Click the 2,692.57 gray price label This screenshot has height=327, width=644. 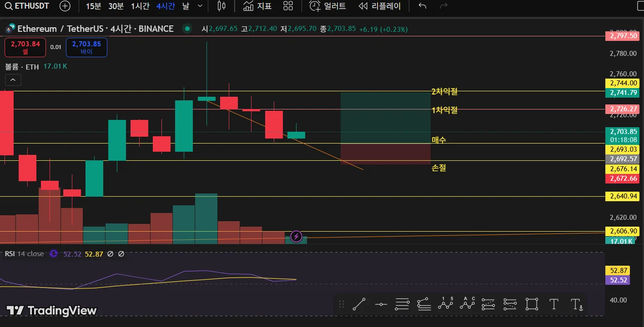point(622,159)
